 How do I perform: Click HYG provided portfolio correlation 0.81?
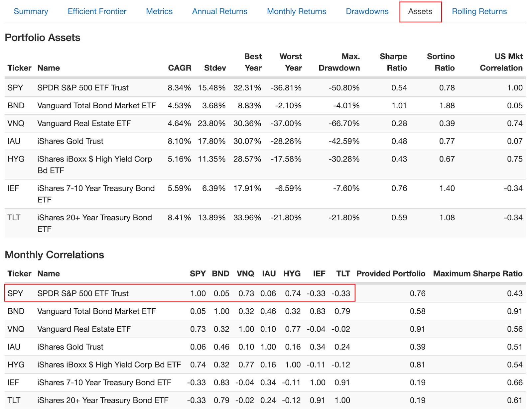point(418,365)
